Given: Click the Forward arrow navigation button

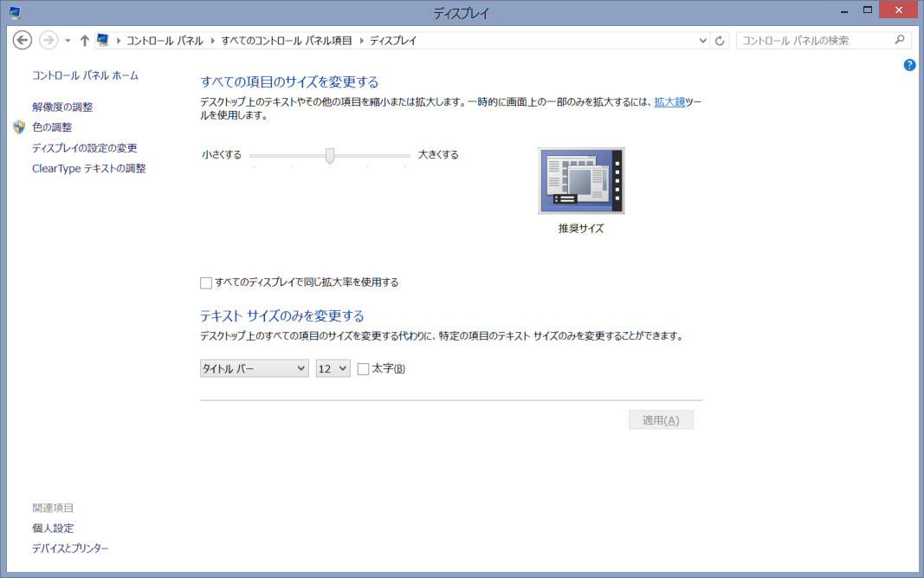Looking at the screenshot, I should coord(48,40).
